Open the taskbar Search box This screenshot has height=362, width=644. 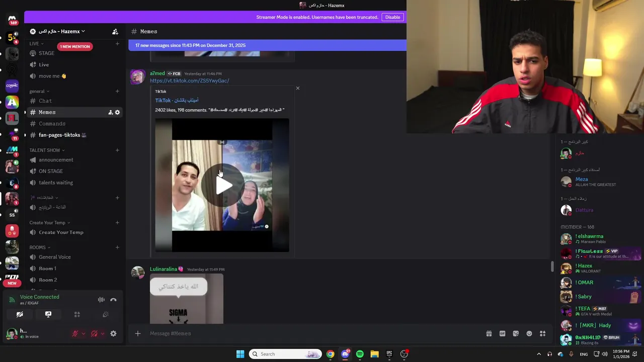click(285, 354)
